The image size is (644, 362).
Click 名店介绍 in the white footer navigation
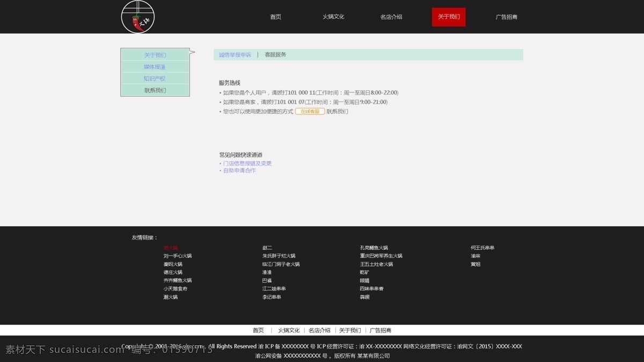pyautogui.click(x=319, y=330)
